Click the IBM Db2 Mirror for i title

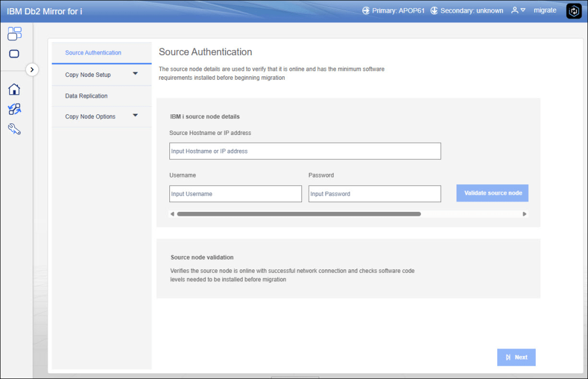tap(44, 11)
